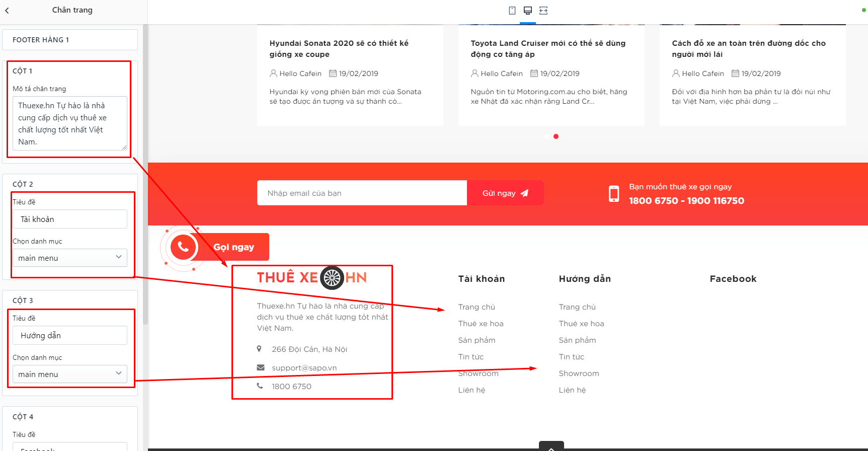The height and width of the screenshot is (451, 868).
Task: Click Thuê xe hoa under Tài khoản column
Action: tap(481, 324)
